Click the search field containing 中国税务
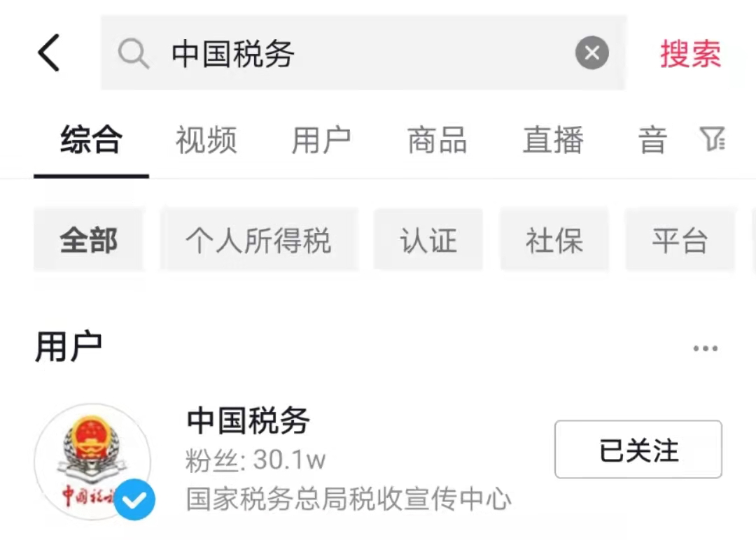The image size is (756, 540). coord(363,52)
